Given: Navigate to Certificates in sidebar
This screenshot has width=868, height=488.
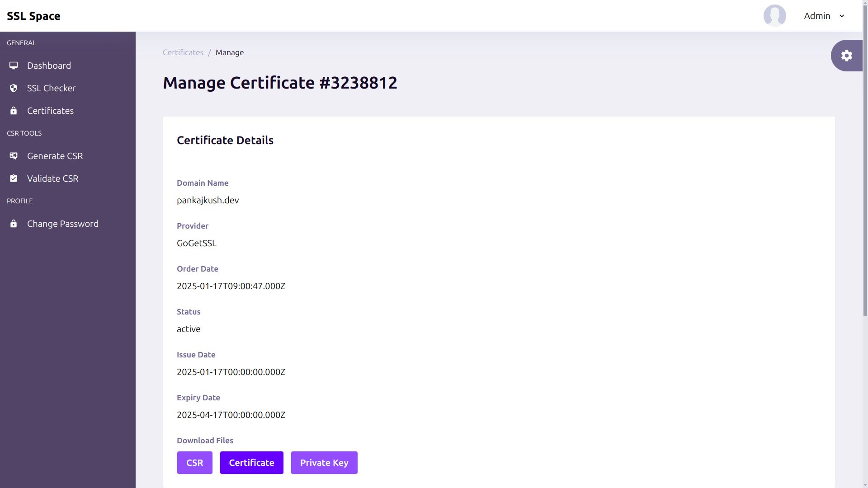Looking at the screenshot, I should pyautogui.click(x=68, y=111).
